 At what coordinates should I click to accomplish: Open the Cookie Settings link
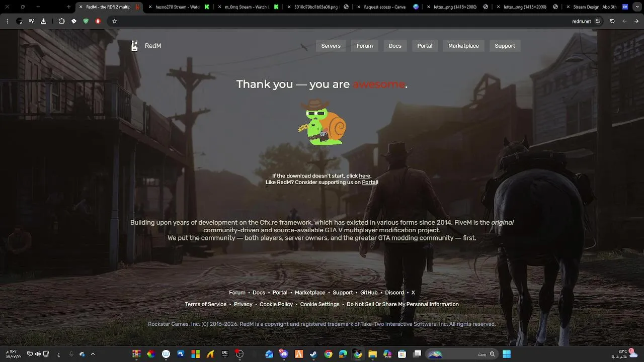(320, 304)
